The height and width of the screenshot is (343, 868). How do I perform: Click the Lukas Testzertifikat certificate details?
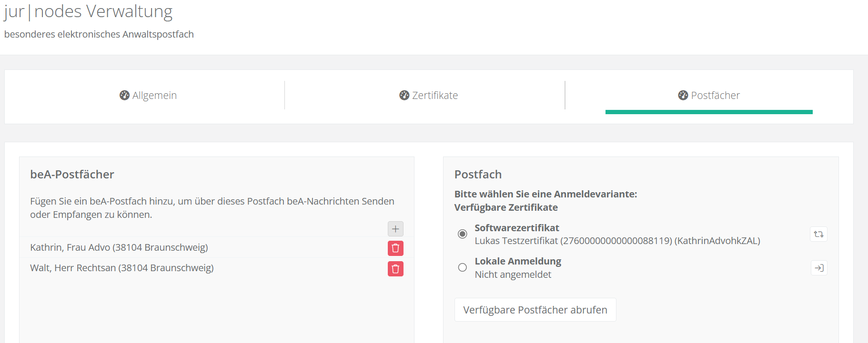(x=617, y=241)
